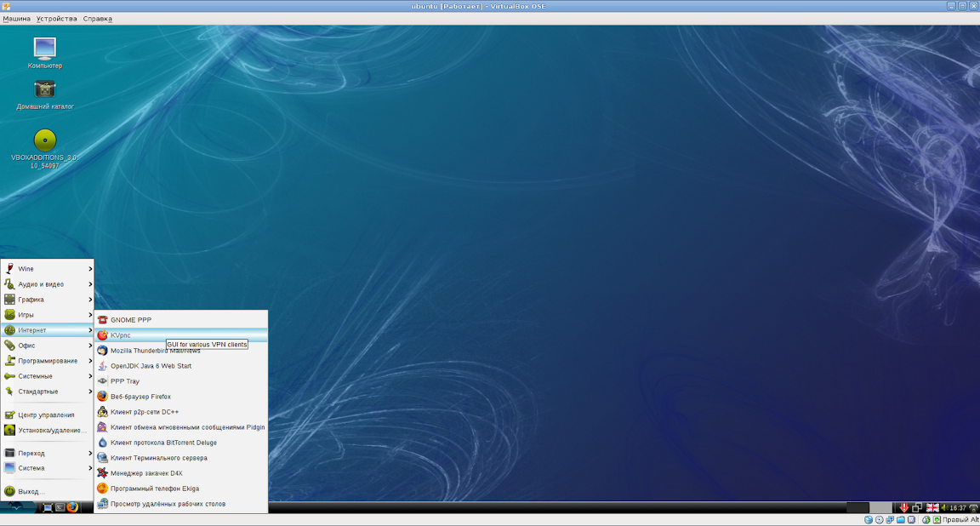Open the Справка menu
The image size is (980, 526).
(x=98, y=19)
